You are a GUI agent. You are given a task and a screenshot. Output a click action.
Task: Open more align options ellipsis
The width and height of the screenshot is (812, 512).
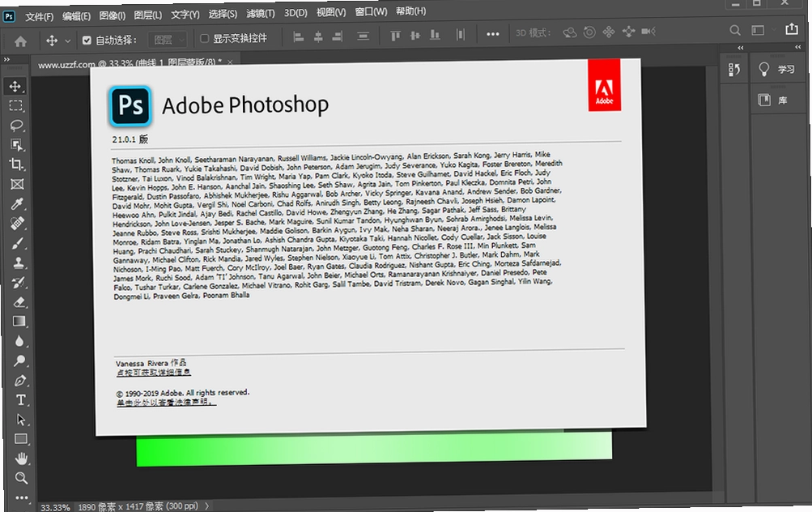pos(492,34)
